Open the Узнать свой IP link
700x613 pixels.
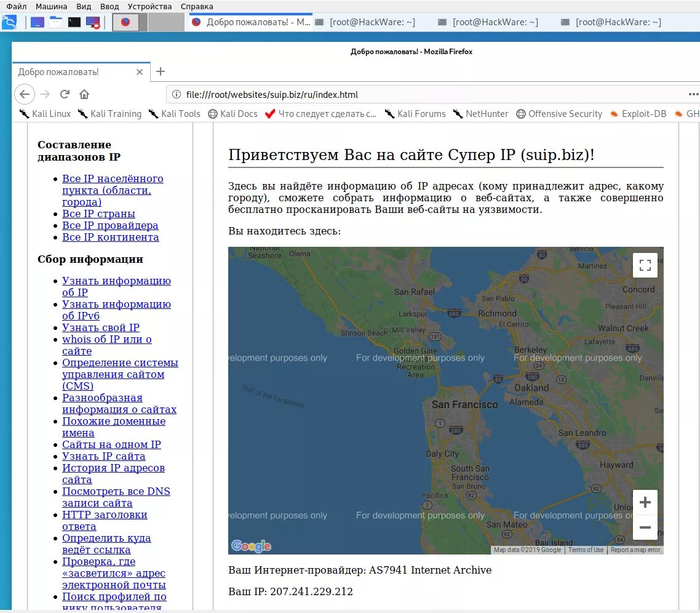coord(100,327)
